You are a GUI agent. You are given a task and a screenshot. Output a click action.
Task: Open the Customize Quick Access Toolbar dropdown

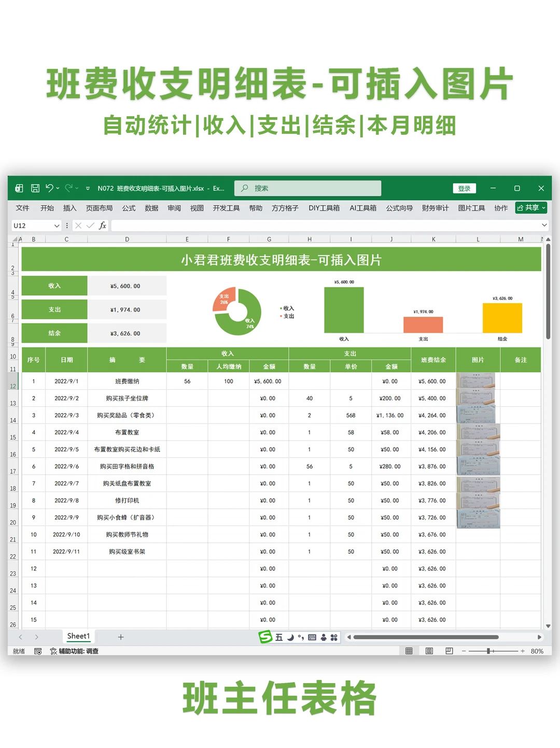pyautogui.click(x=88, y=188)
